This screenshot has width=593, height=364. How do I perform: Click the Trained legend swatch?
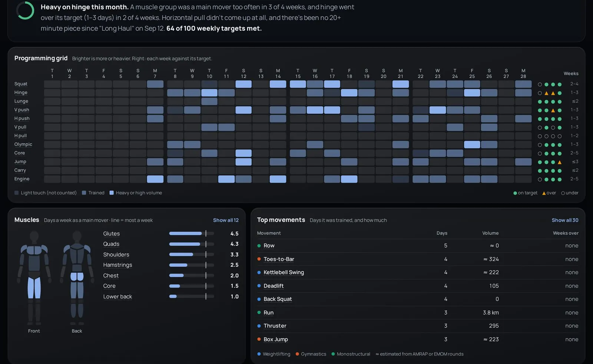click(84, 193)
